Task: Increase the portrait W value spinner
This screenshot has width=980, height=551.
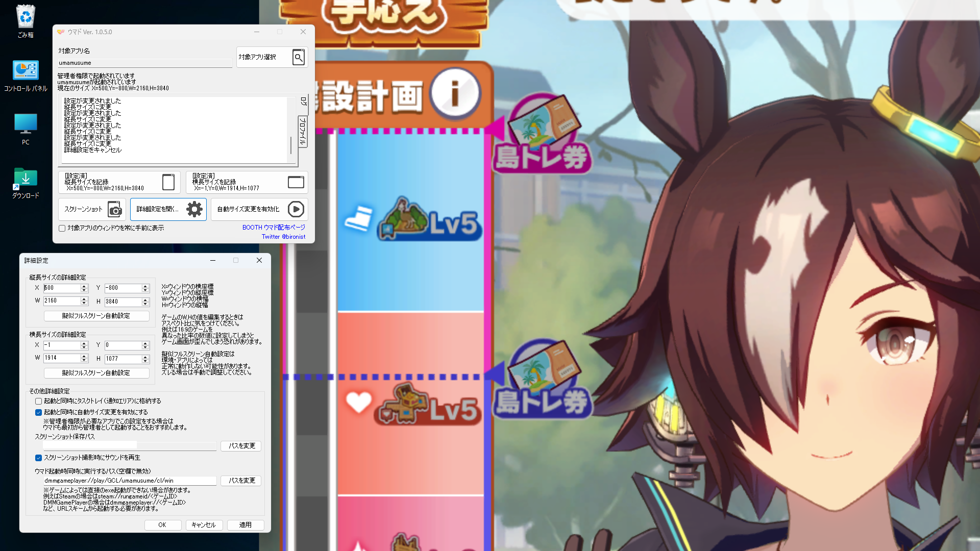Action: (x=84, y=299)
